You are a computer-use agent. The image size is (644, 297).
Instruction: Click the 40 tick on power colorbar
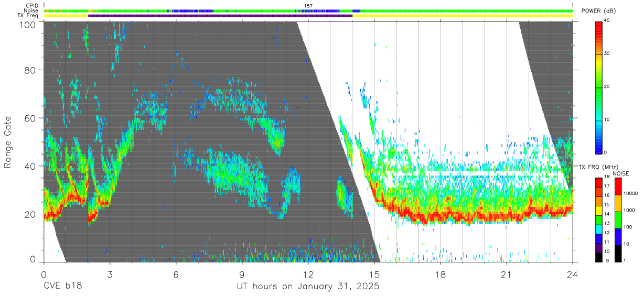pos(607,20)
